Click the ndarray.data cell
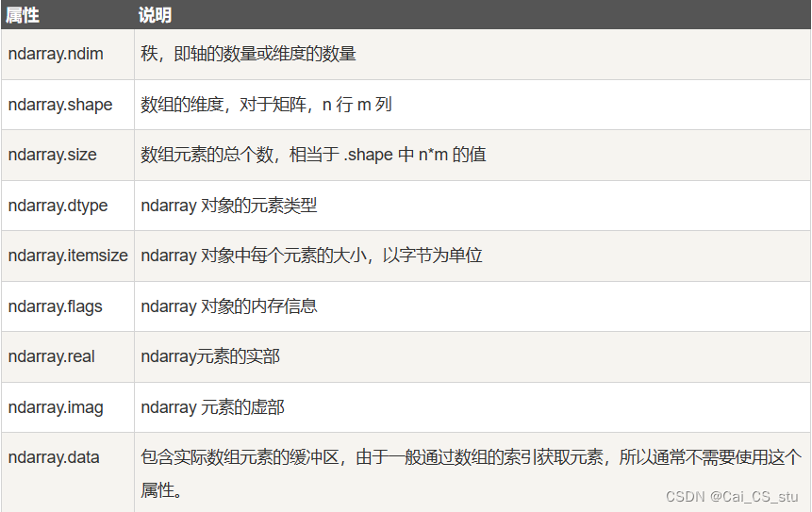Viewport: 812px width, 512px height. [x=68, y=472]
